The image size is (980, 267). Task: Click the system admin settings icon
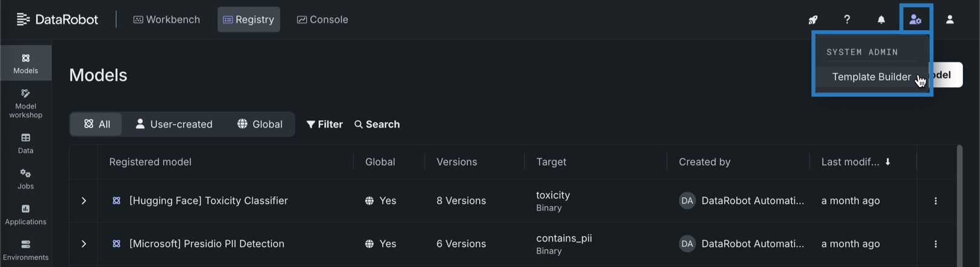click(915, 20)
